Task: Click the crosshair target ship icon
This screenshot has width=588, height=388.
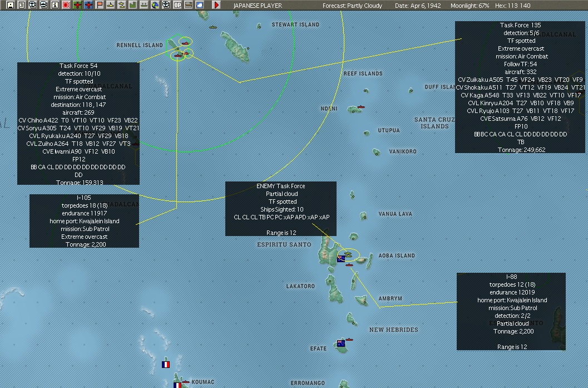Action: point(166,5)
